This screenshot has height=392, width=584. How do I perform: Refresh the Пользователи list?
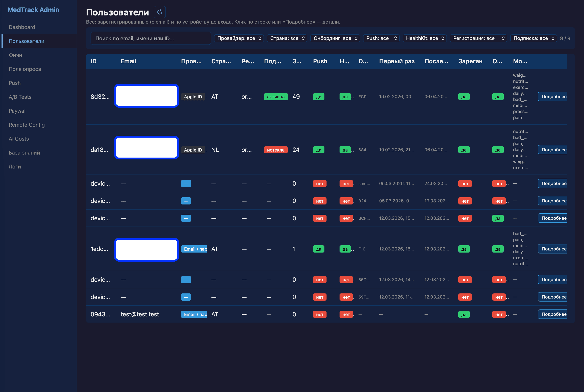[160, 12]
